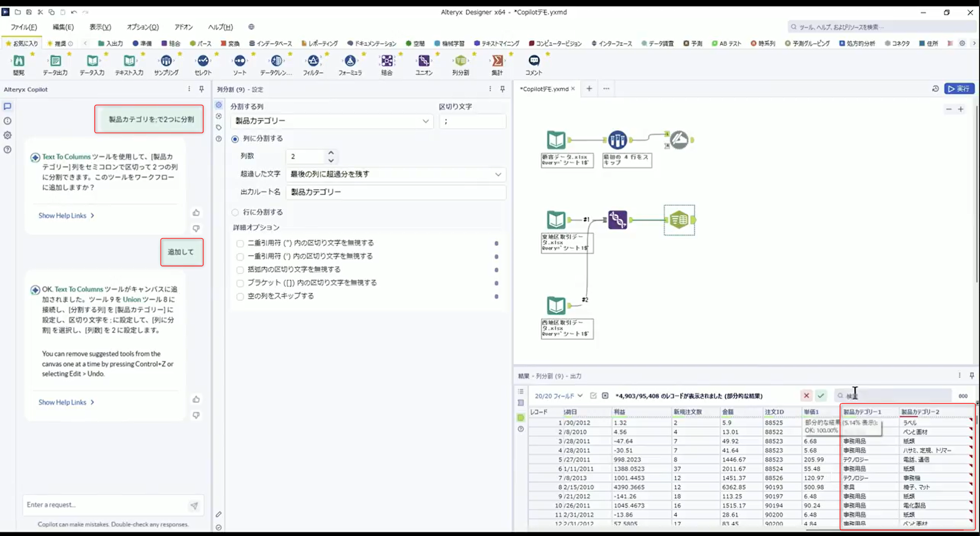Open the 分割する列 column dropdown
980x536 pixels.
[332, 121]
